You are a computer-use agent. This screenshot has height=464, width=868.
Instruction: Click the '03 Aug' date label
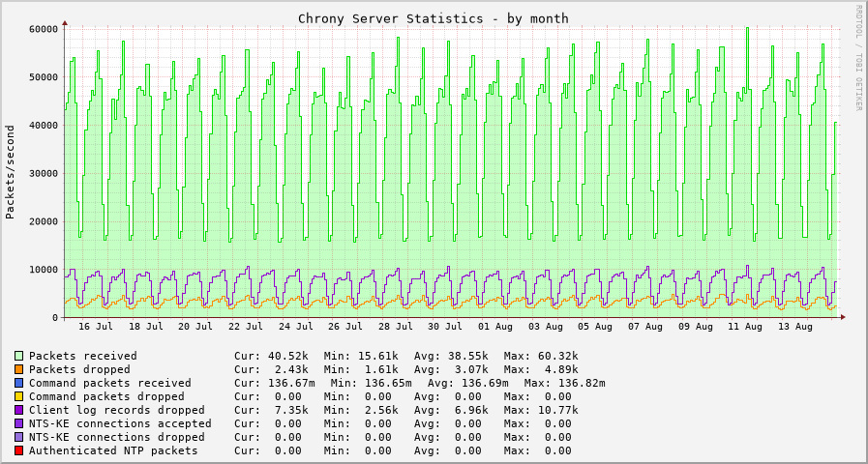click(x=546, y=327)
